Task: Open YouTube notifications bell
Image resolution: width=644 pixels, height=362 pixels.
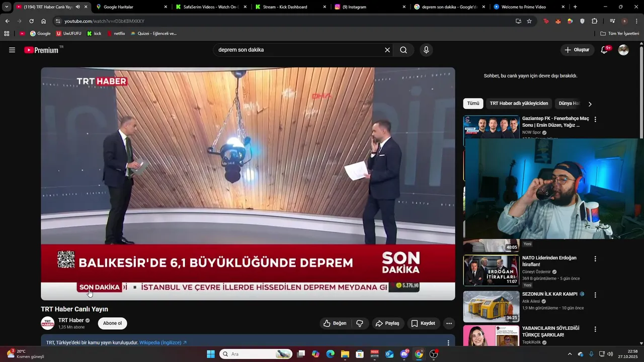Action: coord(604,50)
